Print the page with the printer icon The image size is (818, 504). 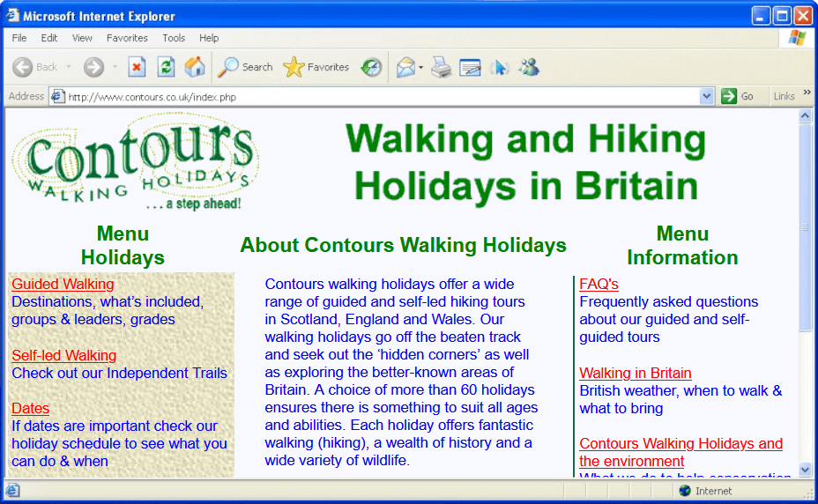pyautogui.click(x=441, y=67)
